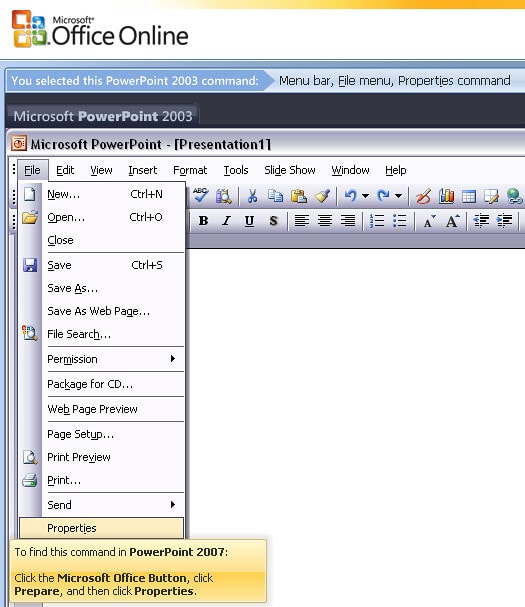This screenshot has width=525, height=607.
Task: Click the menu bar move handle
Action: 14,170
